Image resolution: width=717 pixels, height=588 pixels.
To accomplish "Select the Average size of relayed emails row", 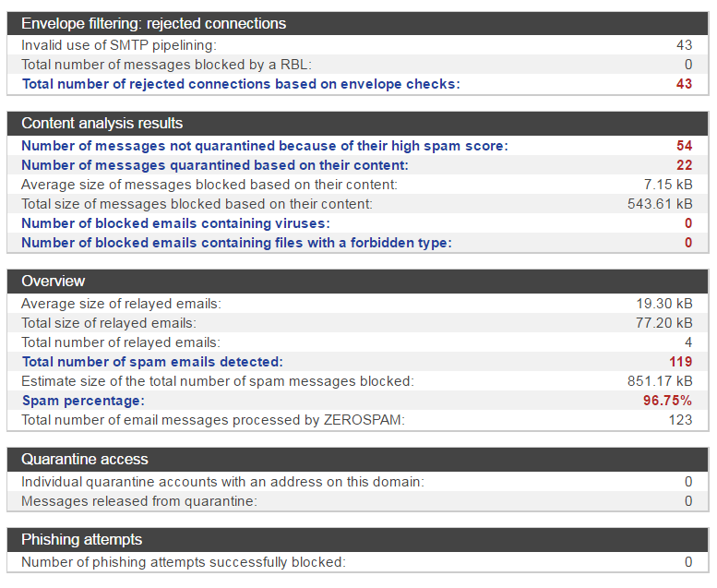I will click(358, 304).
